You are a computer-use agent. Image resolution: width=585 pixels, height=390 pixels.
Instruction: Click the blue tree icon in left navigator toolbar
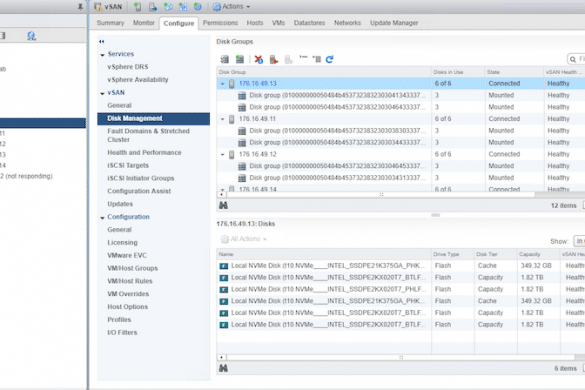tap(31, 36)
